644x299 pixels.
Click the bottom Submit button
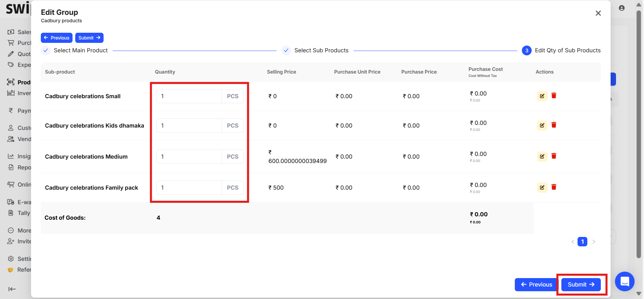pyautogui.click(x=581, y=284)
